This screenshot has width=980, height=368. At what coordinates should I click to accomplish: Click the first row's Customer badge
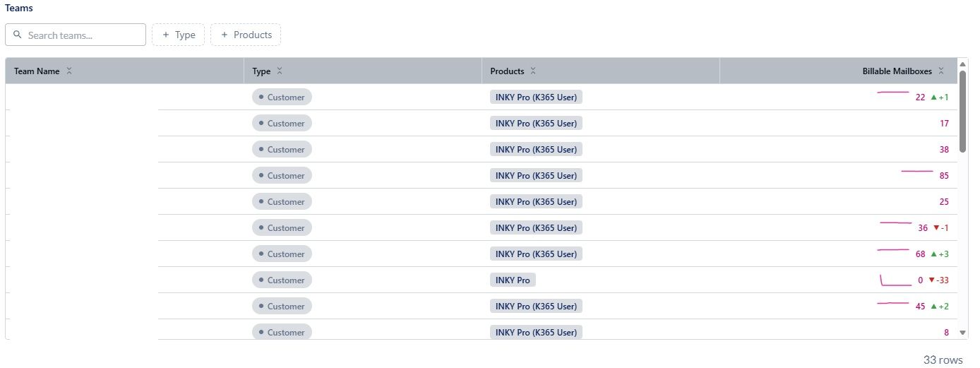coord(282,97)
